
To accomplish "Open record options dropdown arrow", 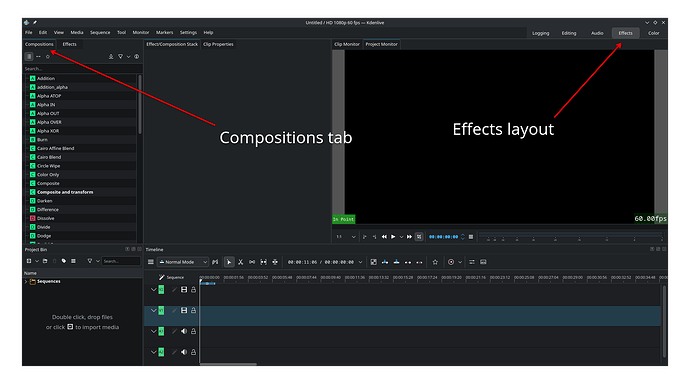I will (x=460, y=262).
